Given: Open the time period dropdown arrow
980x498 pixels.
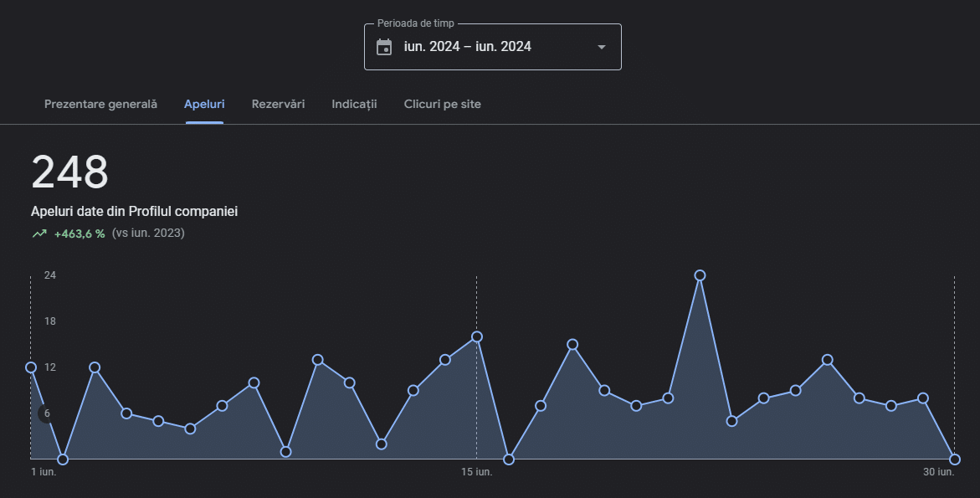Looking at the screenshot, I should coord(601,47).
